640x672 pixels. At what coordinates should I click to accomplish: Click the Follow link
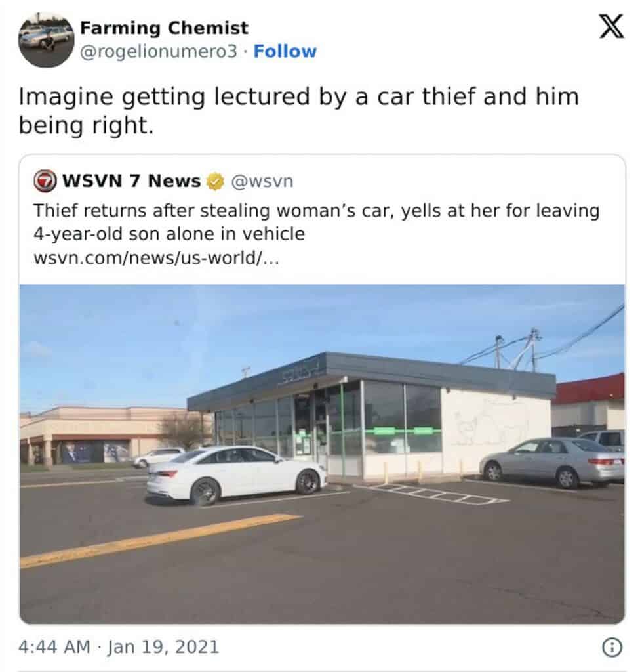[285, 51]
